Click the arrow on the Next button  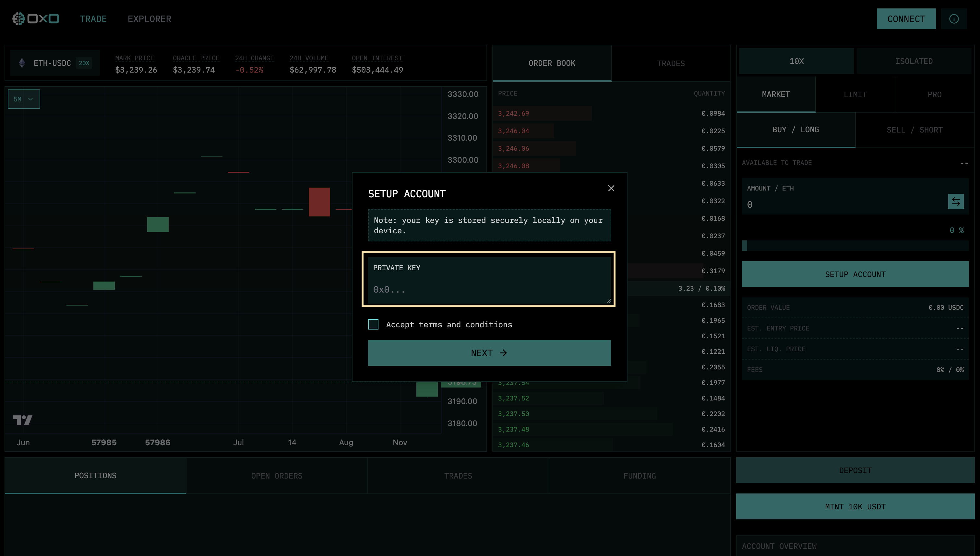point(503,353)
